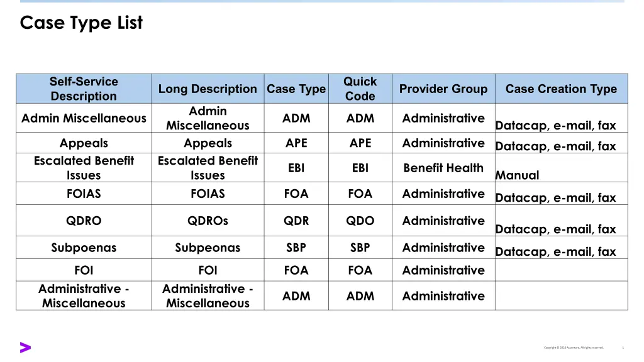Select the Long Description column header

click(x=208, y=89)
